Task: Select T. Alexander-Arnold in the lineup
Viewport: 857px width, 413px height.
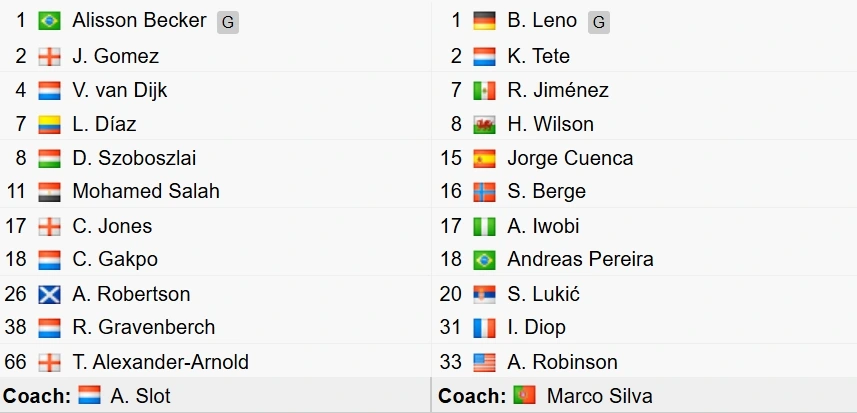Action: coord(161,362)
